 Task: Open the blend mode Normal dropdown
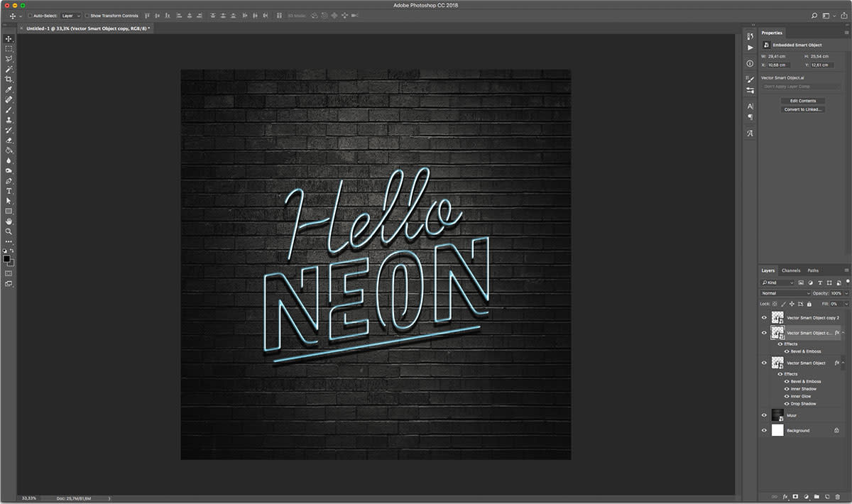pyautogui.click(x=785, y=293)
